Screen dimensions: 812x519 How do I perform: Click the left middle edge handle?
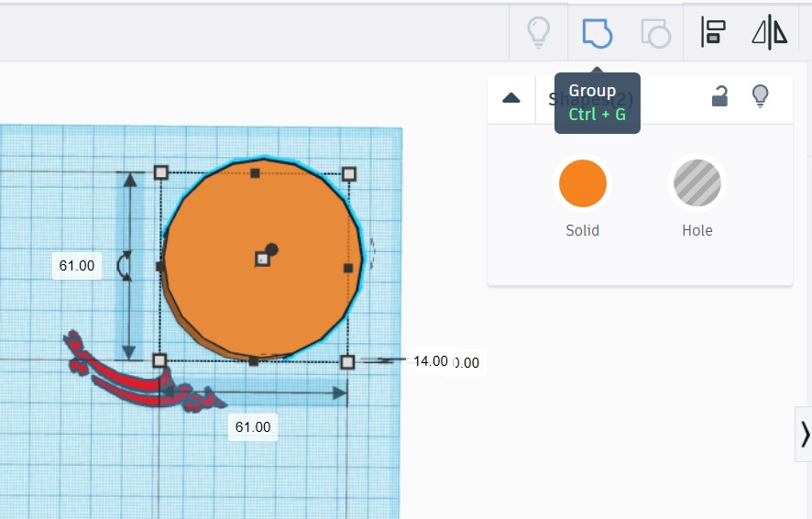[x=160, y=266]
